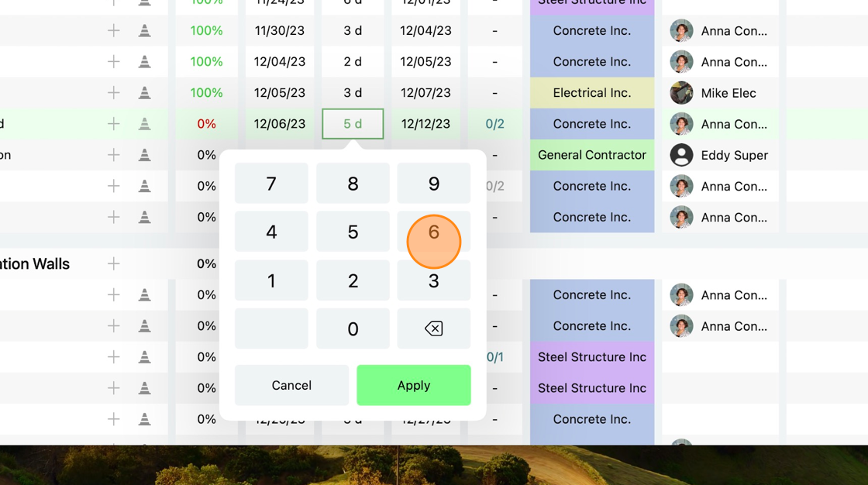Screen dimensions: 868x485
Task: Click the yellow Electrical Inc. company cell
Action: pyautogui.click(x=592, y=92)
